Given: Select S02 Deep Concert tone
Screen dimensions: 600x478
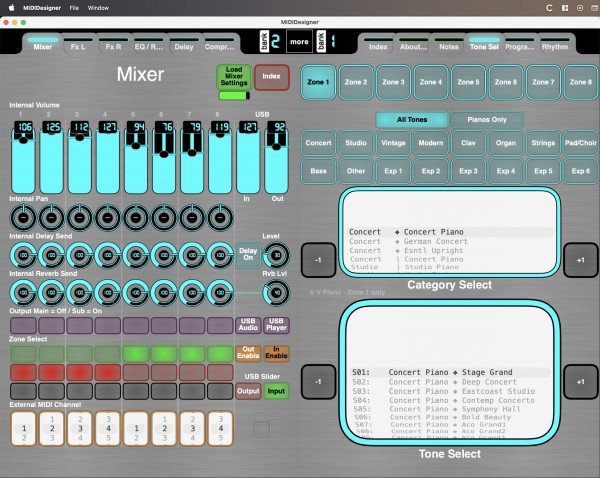Looking at the screenshot, I should point(450,382).
